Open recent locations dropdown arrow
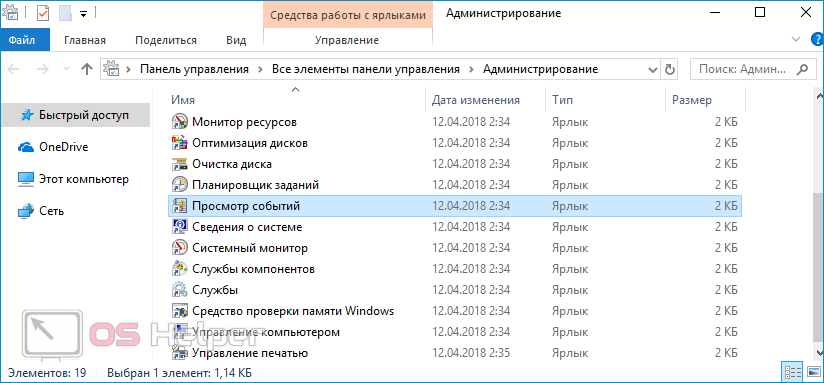Screen dimensions: 824x383 pos(66,69)
